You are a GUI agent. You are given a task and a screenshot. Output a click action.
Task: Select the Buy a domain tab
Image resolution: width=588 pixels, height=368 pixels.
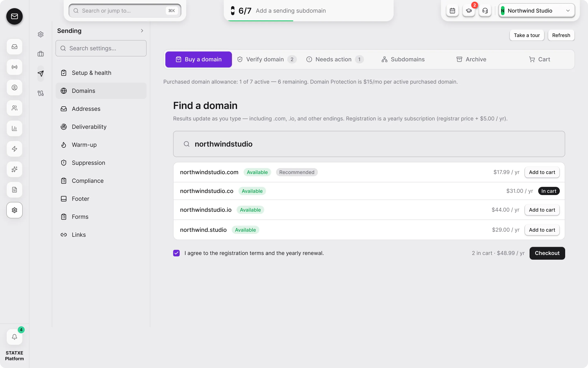pos(198,59)
